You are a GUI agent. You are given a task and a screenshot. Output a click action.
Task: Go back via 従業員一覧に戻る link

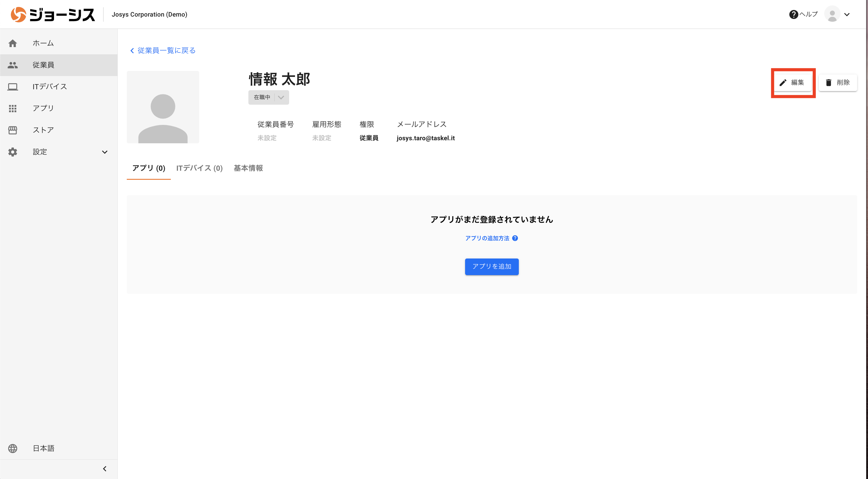[163, 51]
